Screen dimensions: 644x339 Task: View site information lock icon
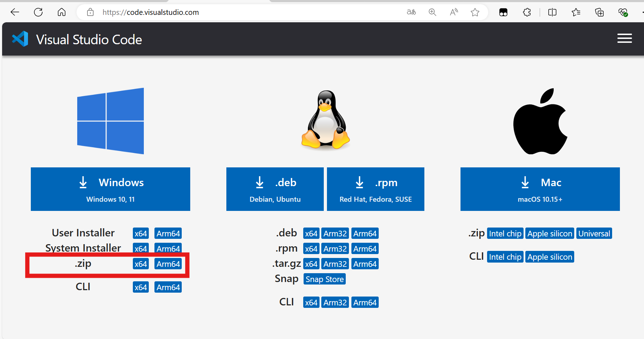pos(90,12)
